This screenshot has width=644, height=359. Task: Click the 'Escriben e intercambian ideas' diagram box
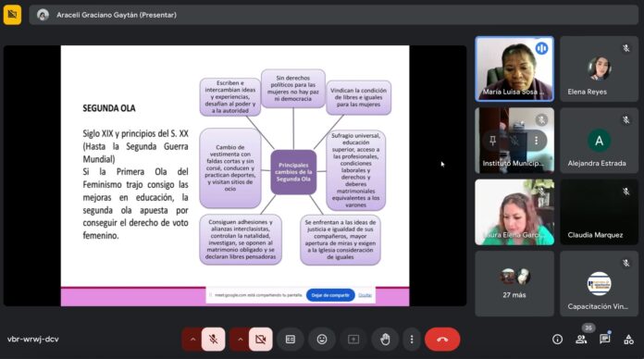230,97
